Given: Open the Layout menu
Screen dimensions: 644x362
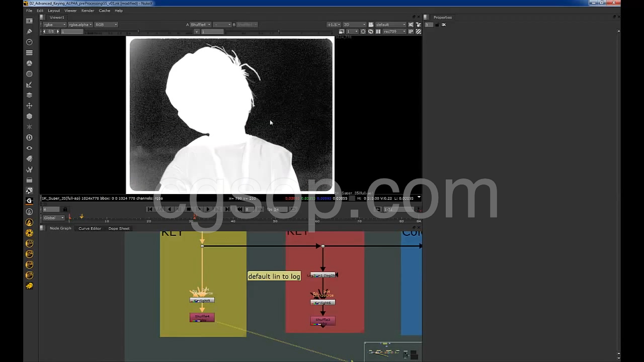Looking at the screenshot, I should tap(54, 11).
